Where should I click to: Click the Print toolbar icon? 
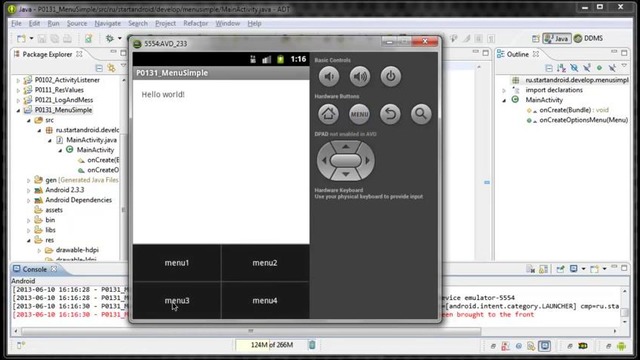pos(67,38)
